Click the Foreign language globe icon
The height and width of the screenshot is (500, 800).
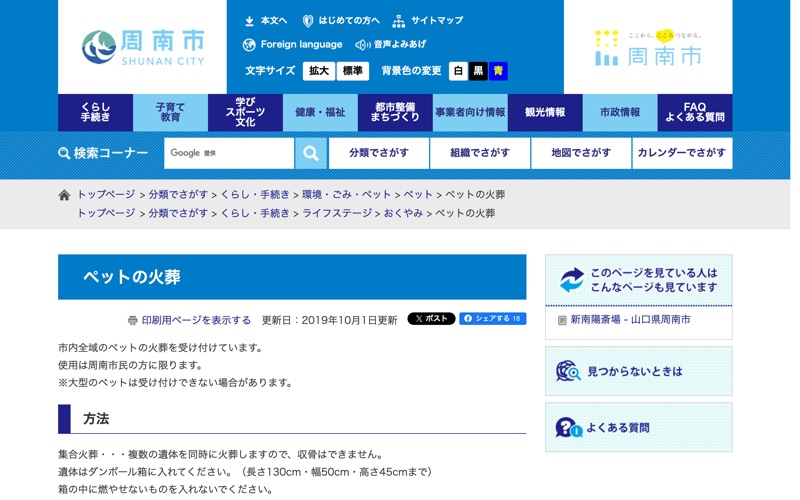click(x=249, y=45)
